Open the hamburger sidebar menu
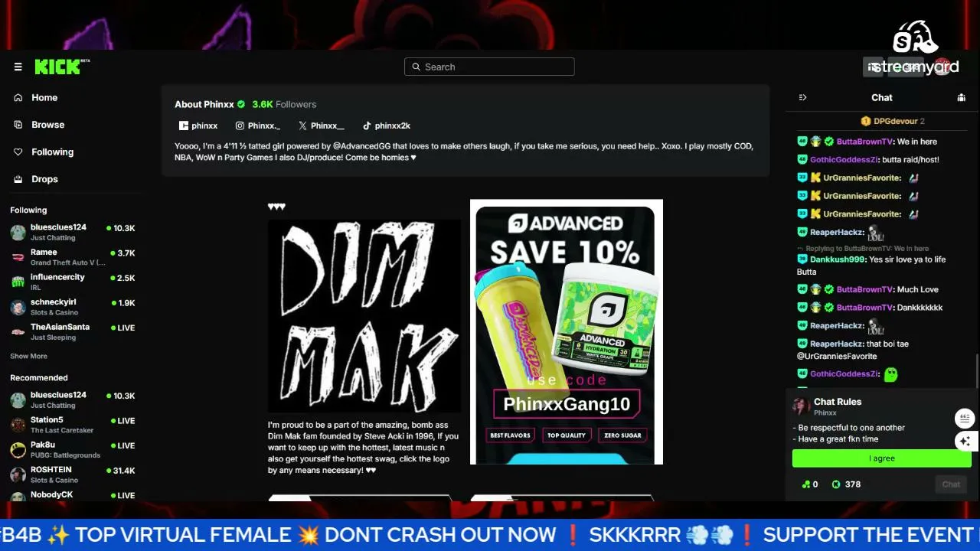The image size is (980, 551). (x=18, y=67)
